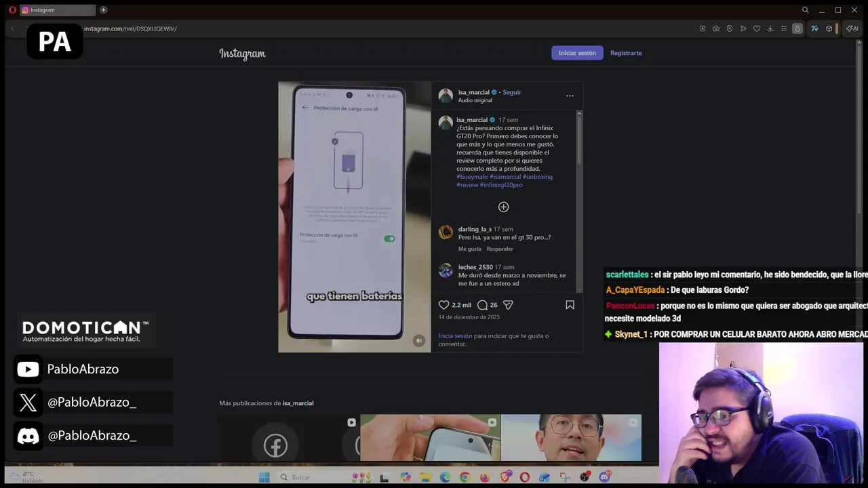This screenshot has width=868, height=488.
Task: Click the weather widget showing 21°C
Action: 26,477
